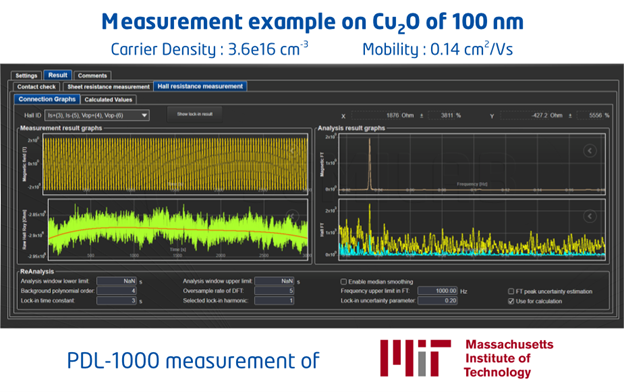Open Sheet resistance measurement tab
624x392 pixels.
pyautogui.click(x=108, y=87)
